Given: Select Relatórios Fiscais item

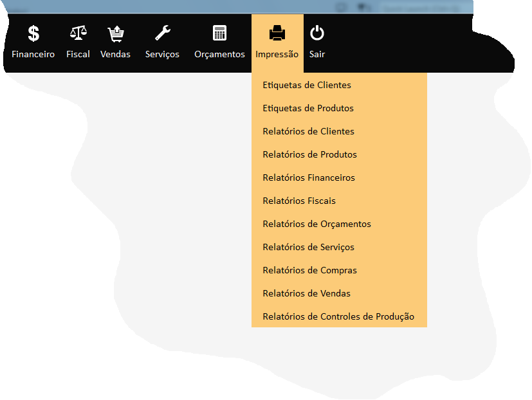Looking at the screenshot, I should (299, 201).
